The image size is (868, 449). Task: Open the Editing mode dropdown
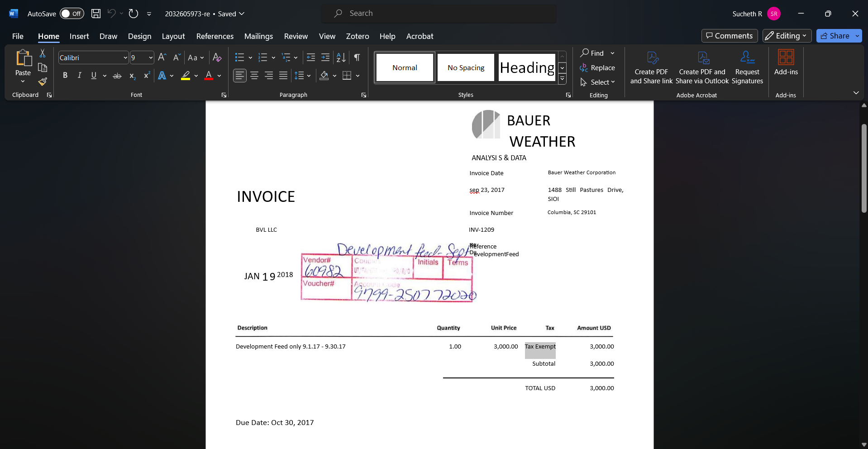coord(787,36)
